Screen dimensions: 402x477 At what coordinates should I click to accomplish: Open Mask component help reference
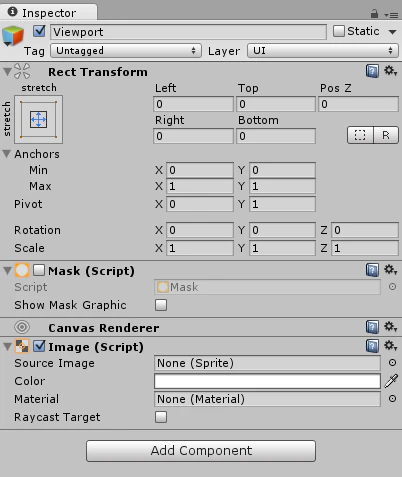point(372,270)
